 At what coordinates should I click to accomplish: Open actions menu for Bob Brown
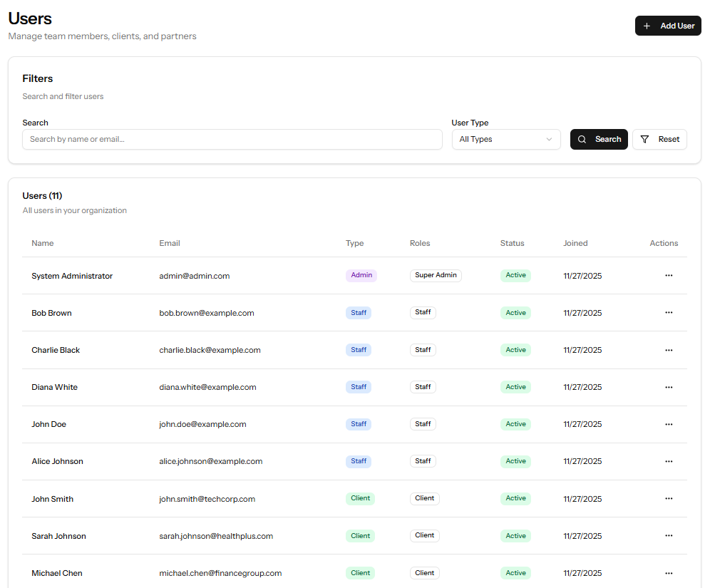click(x=669, y=312)
